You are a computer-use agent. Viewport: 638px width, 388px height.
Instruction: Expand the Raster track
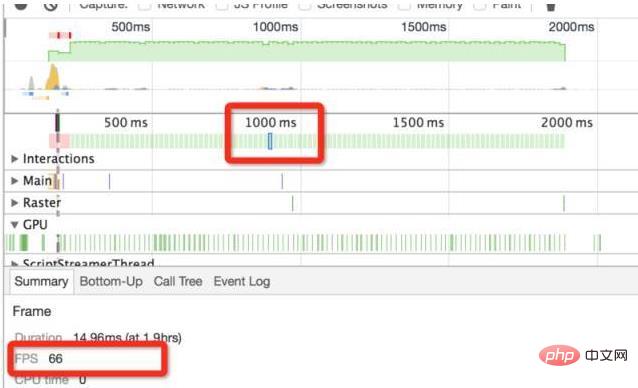pyautogui.click(x=15, y=203)
